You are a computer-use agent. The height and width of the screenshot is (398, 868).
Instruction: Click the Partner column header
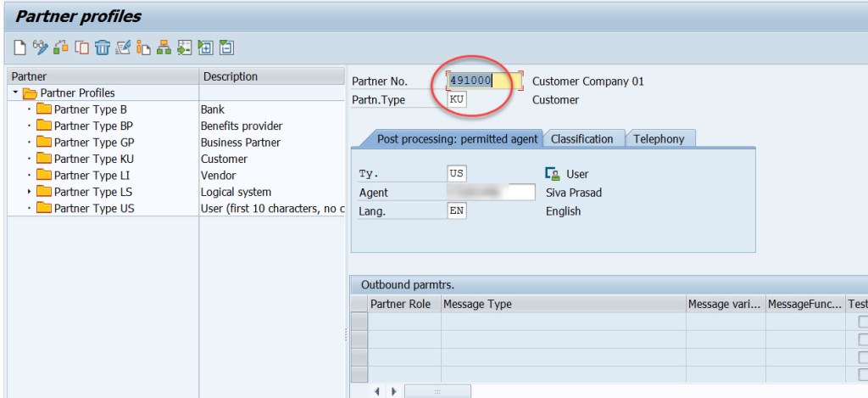tap(103, 76)
